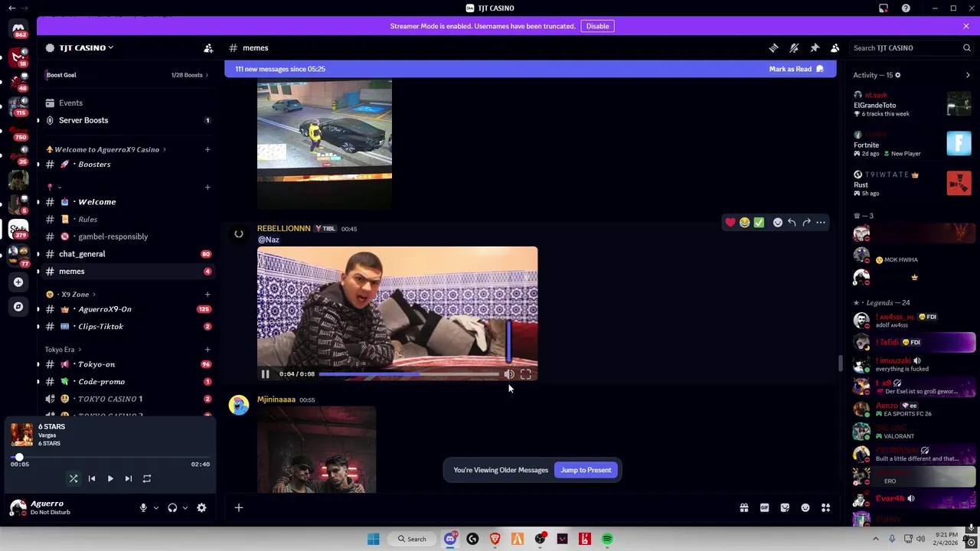React with red heart emoji
Screen dimensions: 980x551
730,223
